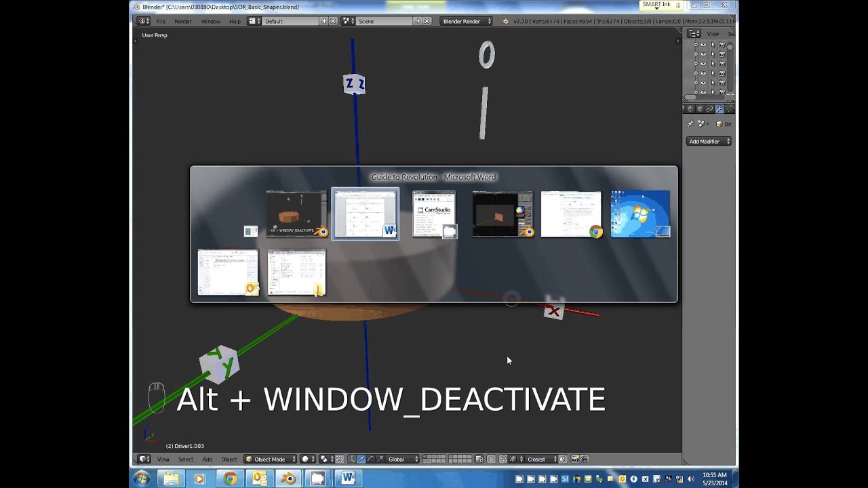Select Blender thumbnail showing Alt + WINDOW_DEACTIVATE text
This screenshot has height=488, width=868.
(x=296, y=214)
